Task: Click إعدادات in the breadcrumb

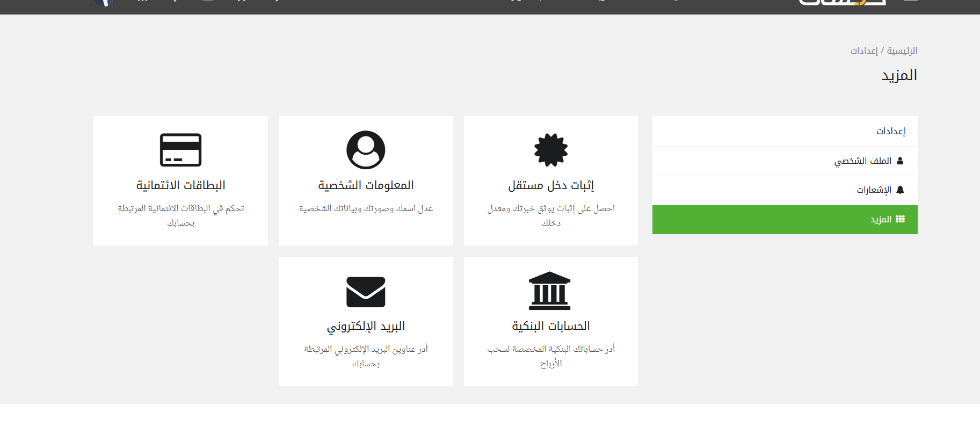Action: 864,50
